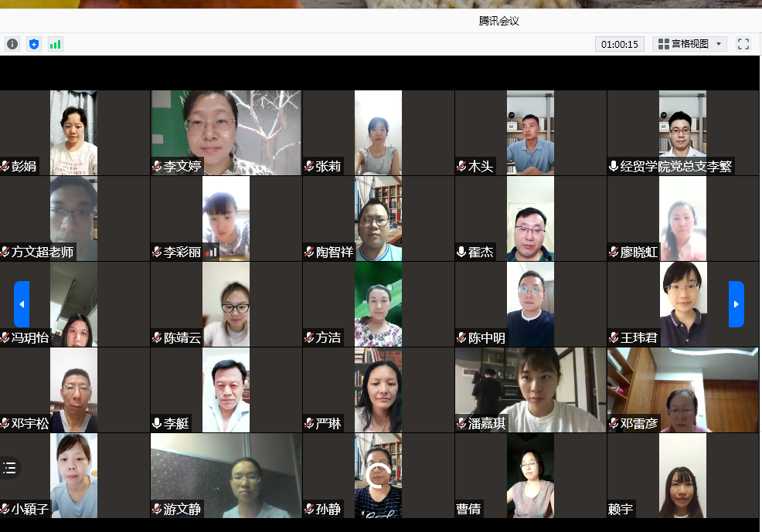
Task: Open the floating list menu icon
Action: coord(9,467)
